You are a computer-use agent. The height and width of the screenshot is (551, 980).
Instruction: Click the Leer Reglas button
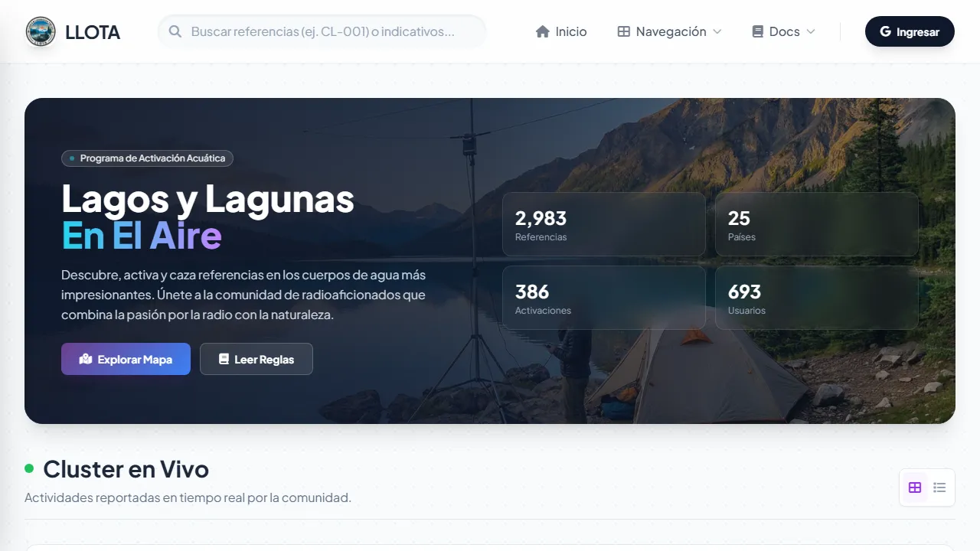coord(256,359)
